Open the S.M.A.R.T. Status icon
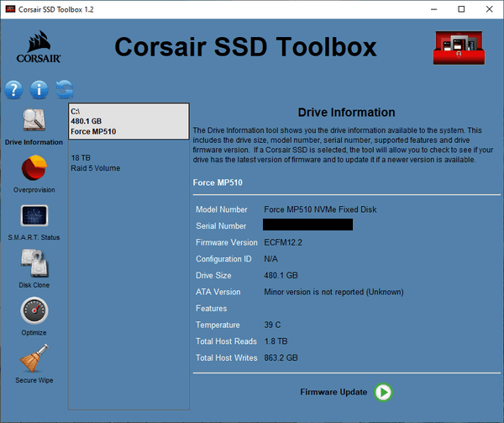 34,216
